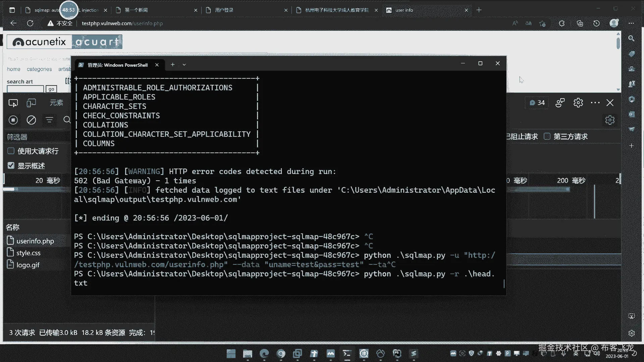This screenshot has width=644, height=362.
Task: Click the record network log button
Action: (x=13, y=120)
